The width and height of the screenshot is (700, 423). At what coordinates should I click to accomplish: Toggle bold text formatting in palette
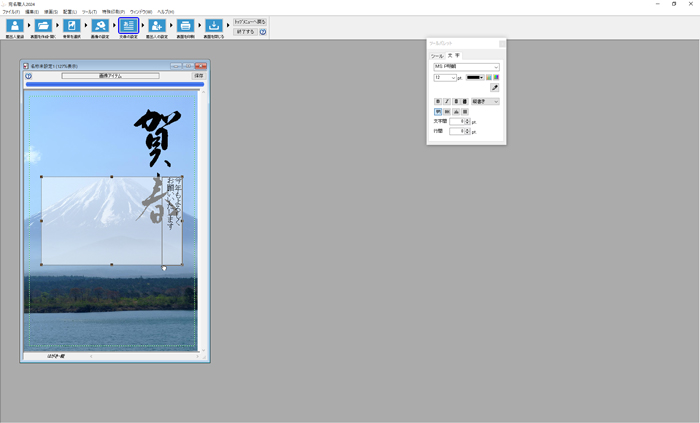437,101
